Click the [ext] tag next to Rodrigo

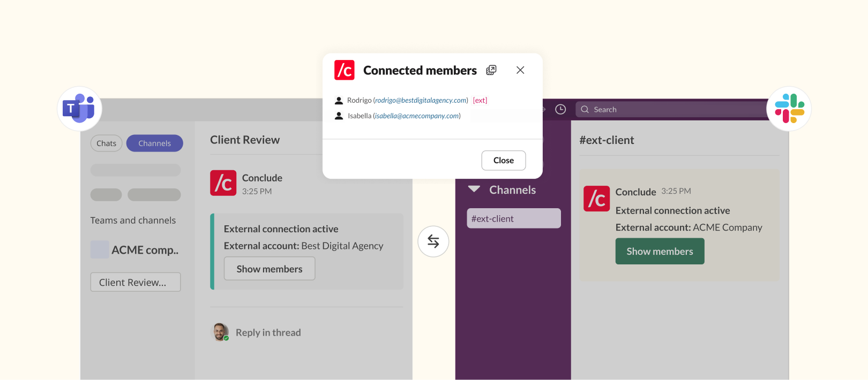pyautogui.click(x=480, y=101)
